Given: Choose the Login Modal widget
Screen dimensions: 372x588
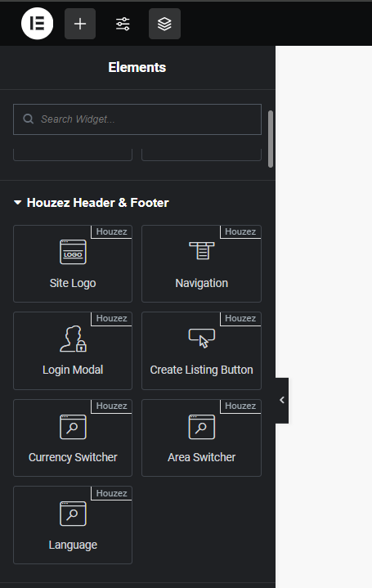Looking at the screenshot, I should pos(73,351).
